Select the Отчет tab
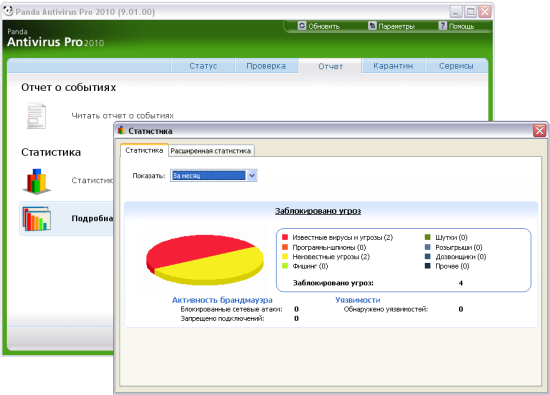Image resolution: width=550 pixels, height=395 pixels. click(330, 66)
